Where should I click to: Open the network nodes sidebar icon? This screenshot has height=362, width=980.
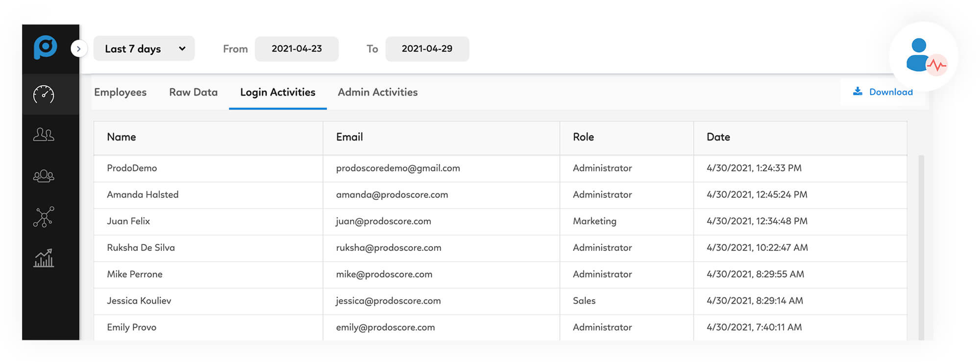click(44, 217)
